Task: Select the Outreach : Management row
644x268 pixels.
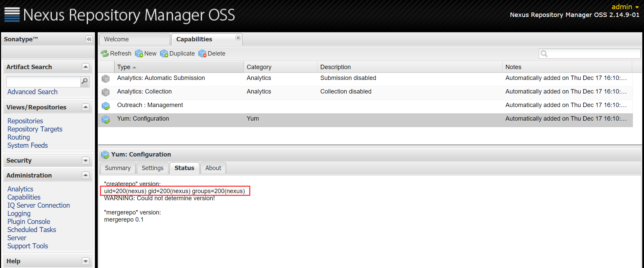Action: (x=365, y=106)
